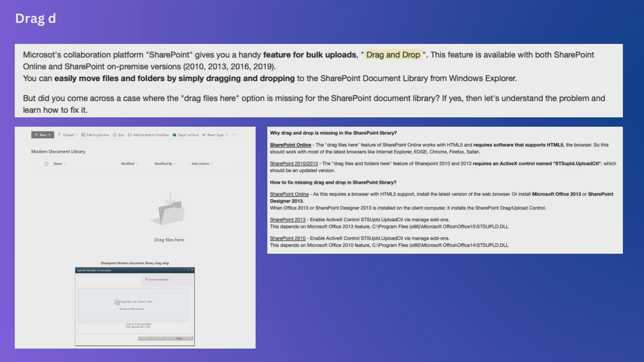Expand the New button dropdown
This screenshot has height=362, width=644.
click(49, 135)
